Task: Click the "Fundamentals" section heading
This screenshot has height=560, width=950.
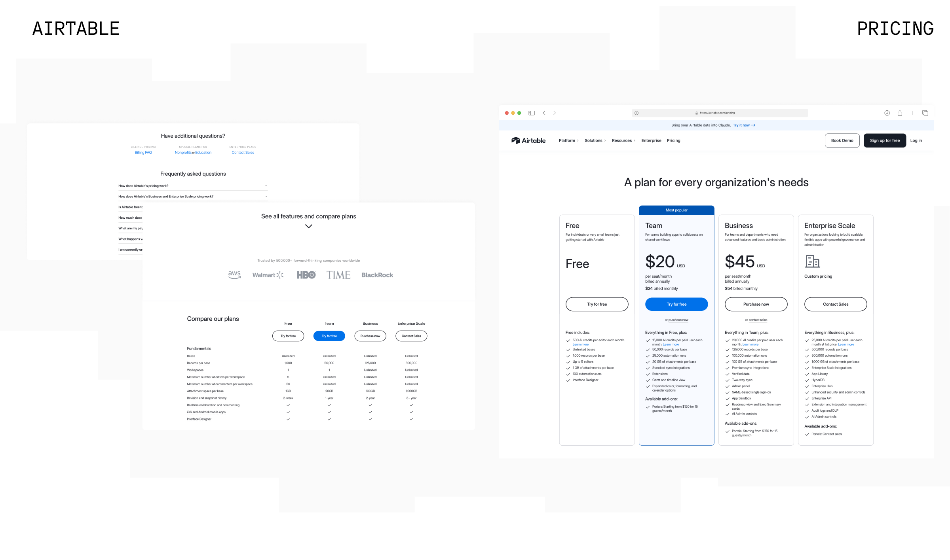Action: pyautogui.click(x=199, y=348)
